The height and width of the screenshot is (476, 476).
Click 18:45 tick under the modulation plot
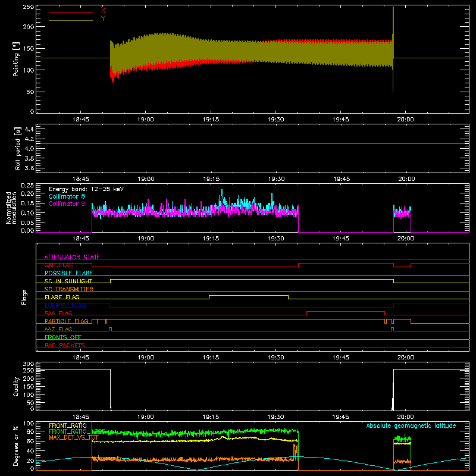(x=81, y=239)
